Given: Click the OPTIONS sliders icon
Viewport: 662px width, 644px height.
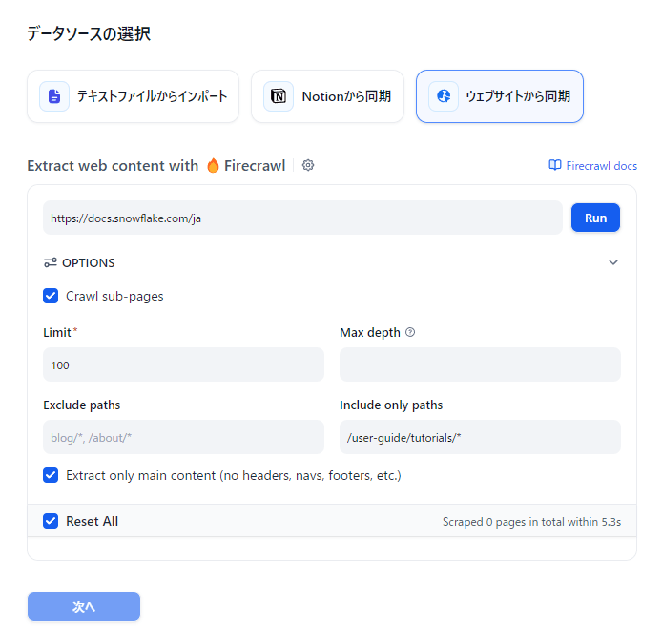Looking at the screenshot, I should click(x=51, y=262).
